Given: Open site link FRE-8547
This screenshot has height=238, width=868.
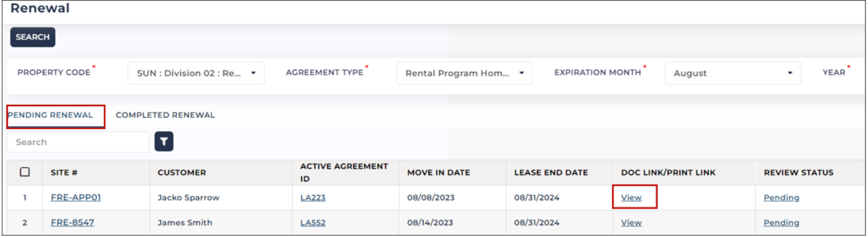Looking at the screenshot, I should tap(72, 222).
